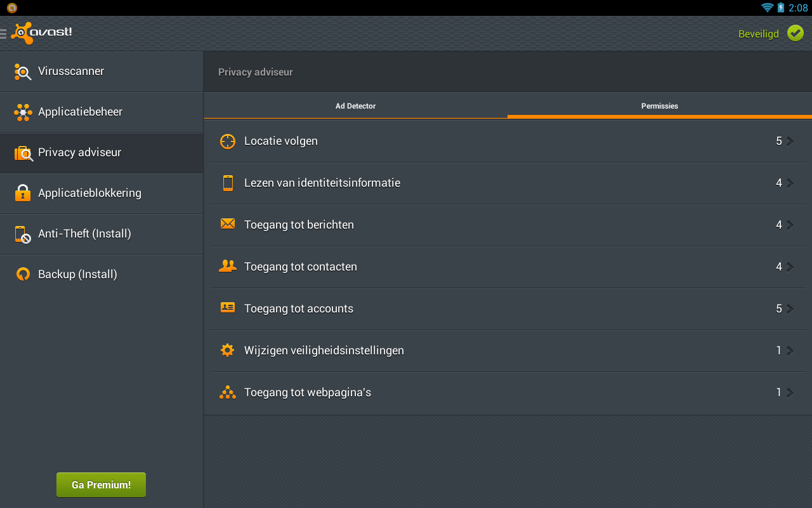
Task: Expand Toegang tot webpagina's chevron
Action: (790, 392)
